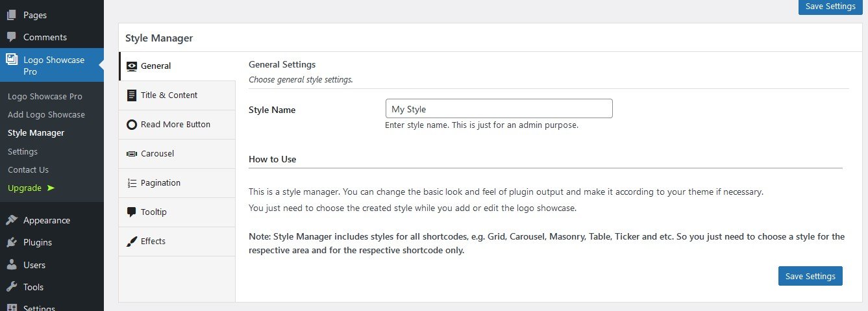Switch to the Title & Content tab
Screen dimensions: 868x311
177,95
